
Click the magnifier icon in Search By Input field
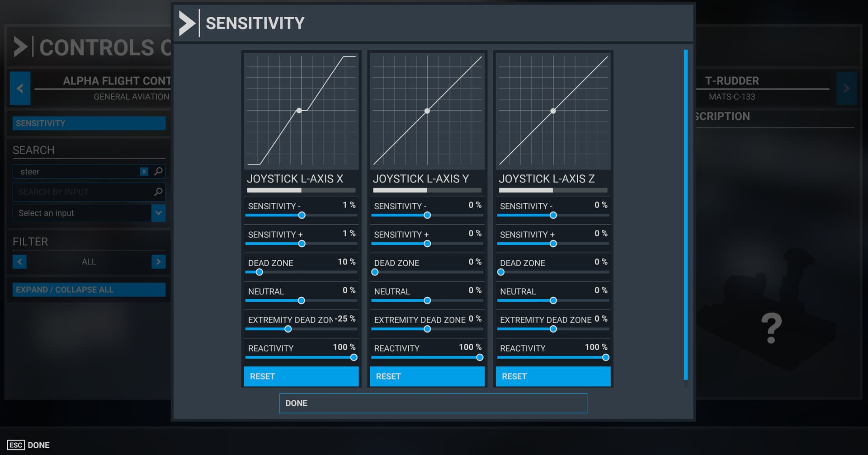(158, 192)
